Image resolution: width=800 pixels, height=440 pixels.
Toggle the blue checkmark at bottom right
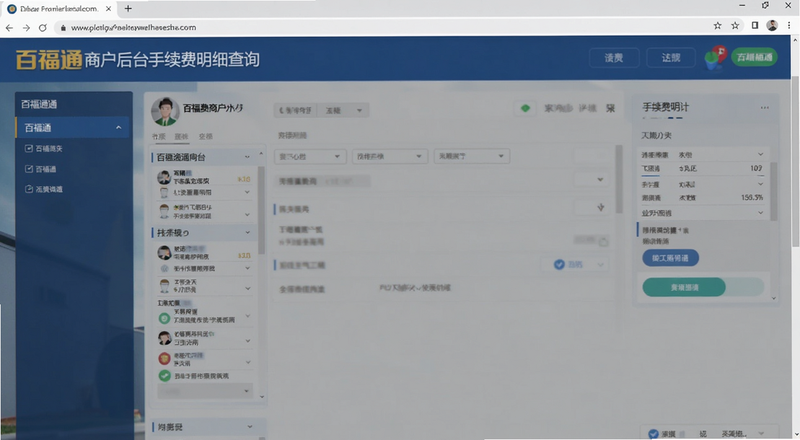653,434
